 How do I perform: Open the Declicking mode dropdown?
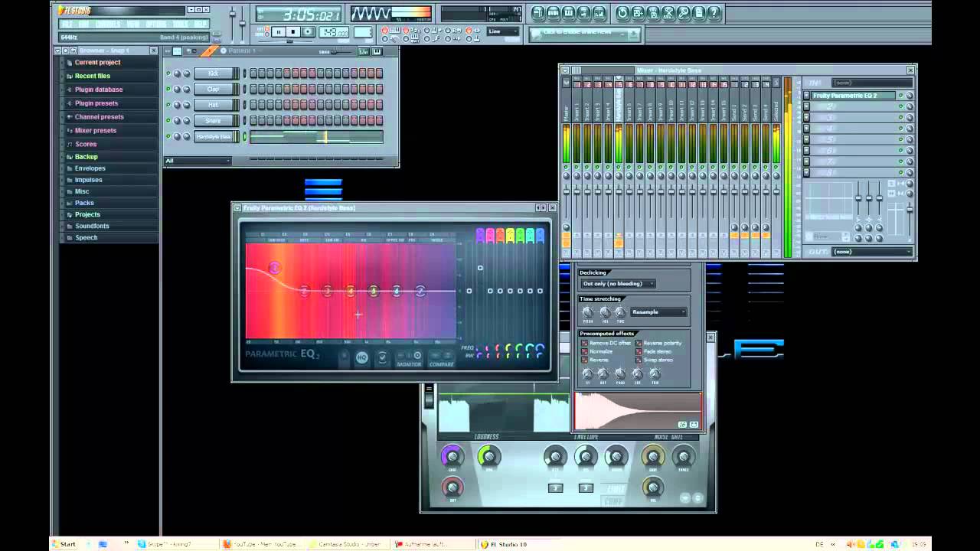pyautogui.click(x=618, y=284)
